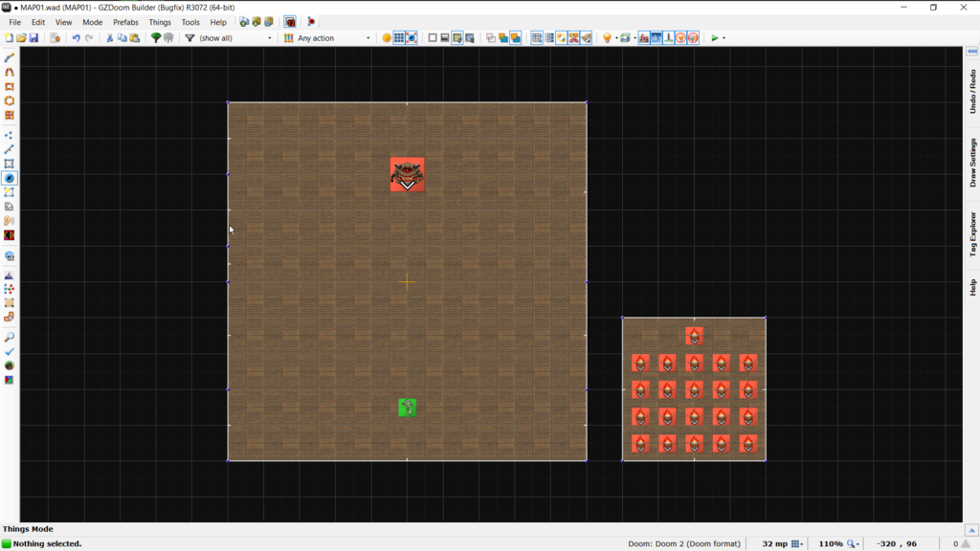
Task: Open Make Sectors mode from left toolbar
Action: click(10, 192)
